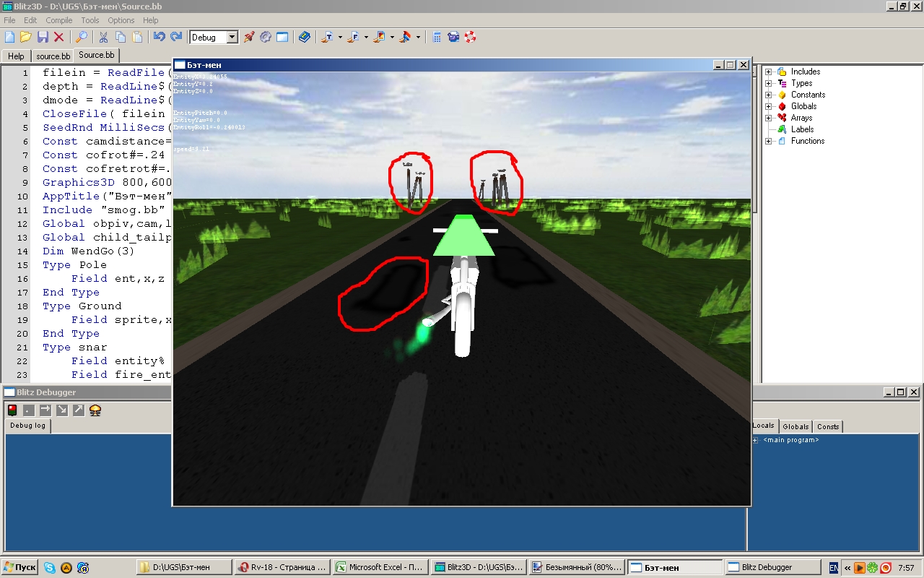The image size is (924, 578).
Task: Expand the main program locals entry
Action: [x=755, y=440]
